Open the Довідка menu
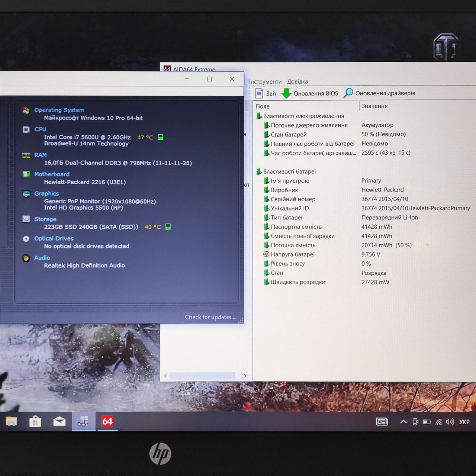The image size is (476, 476). point(297,81)
